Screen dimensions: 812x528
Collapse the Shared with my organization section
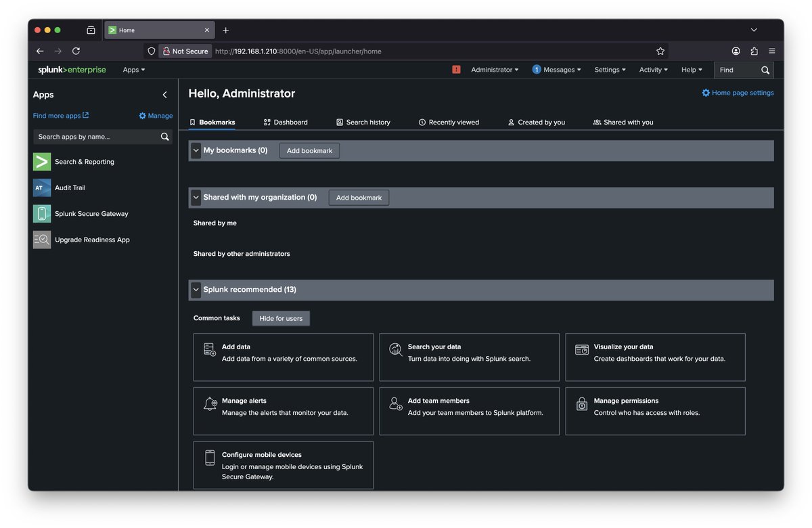(x=196, y=198)
